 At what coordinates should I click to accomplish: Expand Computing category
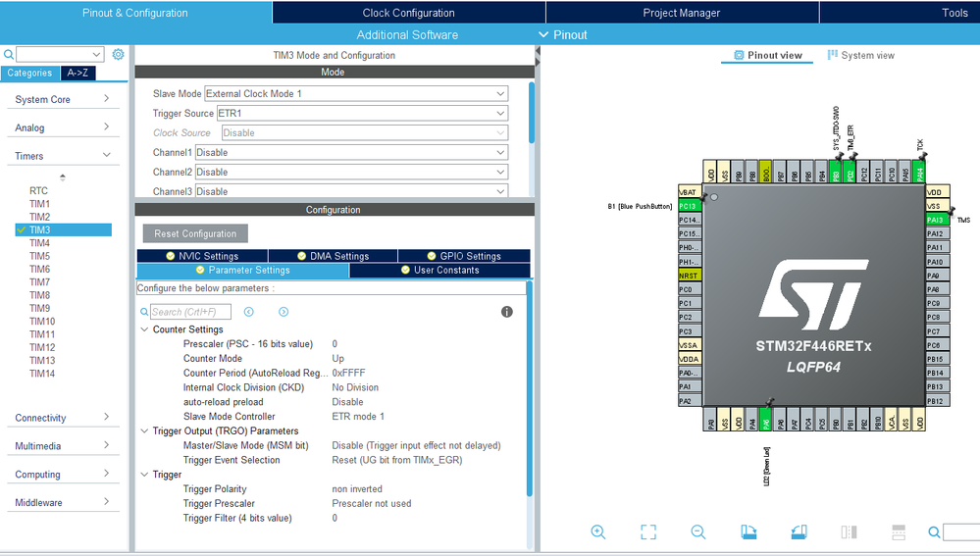coord(63,475)
